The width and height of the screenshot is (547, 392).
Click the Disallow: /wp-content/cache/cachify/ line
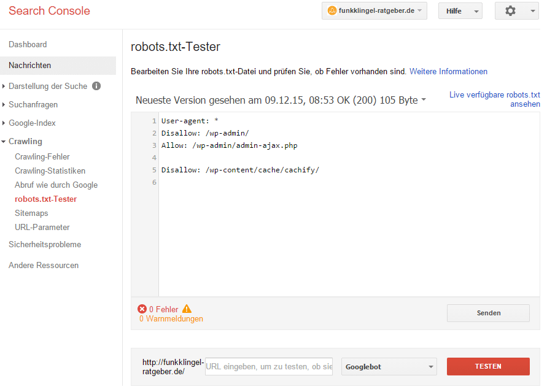pyautogui.click(x=240, y=170)
